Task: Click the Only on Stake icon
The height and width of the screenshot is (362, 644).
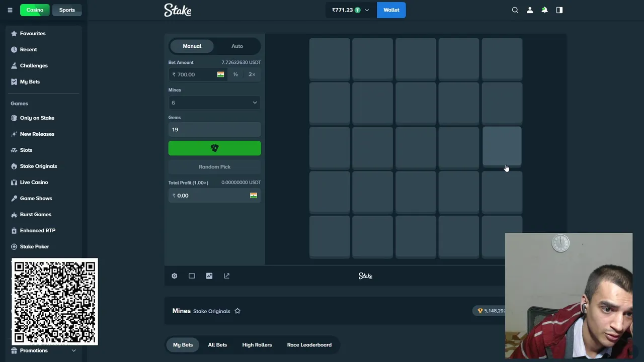Action: (x=14, y=118)
